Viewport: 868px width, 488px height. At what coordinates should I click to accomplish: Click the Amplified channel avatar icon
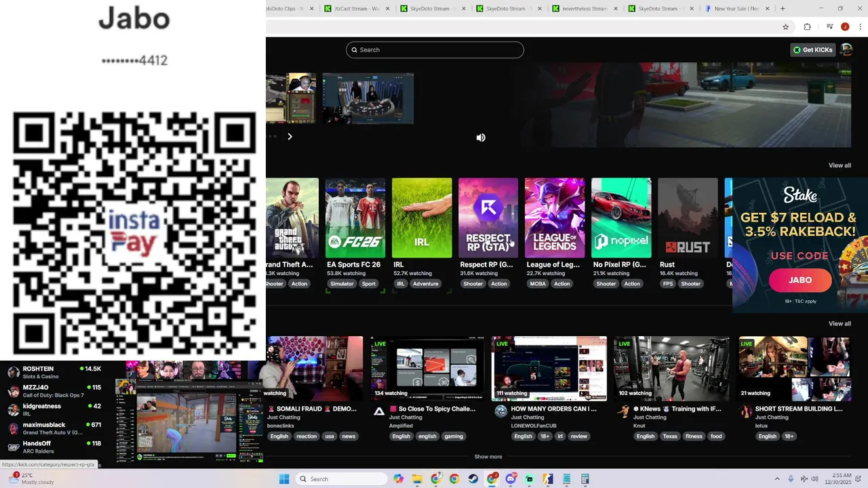[x=379, y=411]
